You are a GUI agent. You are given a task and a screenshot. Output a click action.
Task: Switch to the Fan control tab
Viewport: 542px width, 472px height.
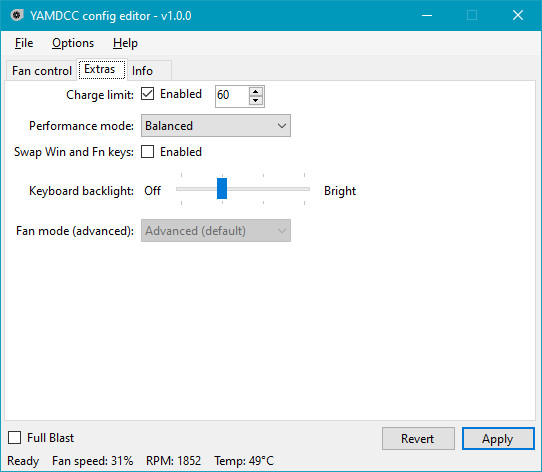(41, 71)
